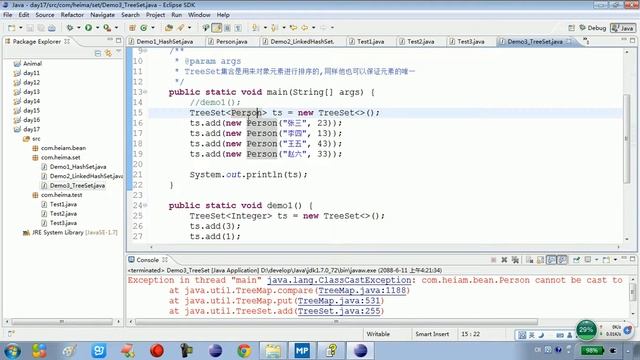Click the Next Annotation icon
Screen dimensions: 640x360
[x=256, y=28]
